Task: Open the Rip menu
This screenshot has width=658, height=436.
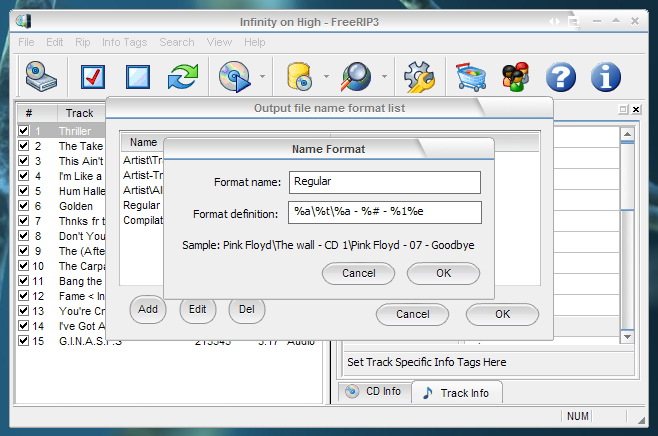Action: 82,42
